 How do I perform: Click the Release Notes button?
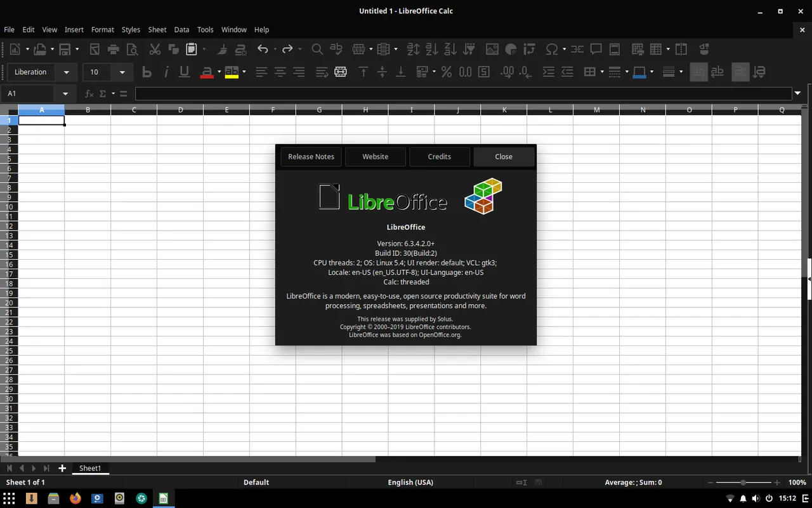coord(311,156)
